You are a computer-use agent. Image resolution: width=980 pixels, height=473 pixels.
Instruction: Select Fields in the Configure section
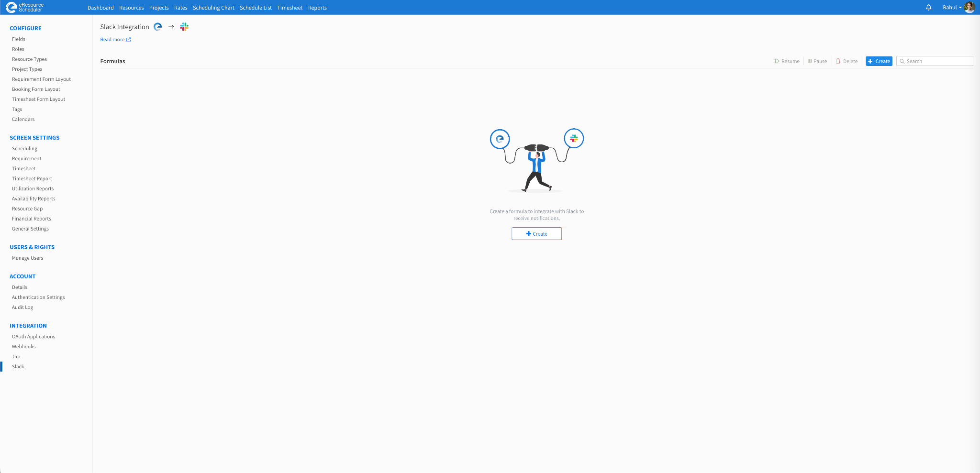click(19, 39)
